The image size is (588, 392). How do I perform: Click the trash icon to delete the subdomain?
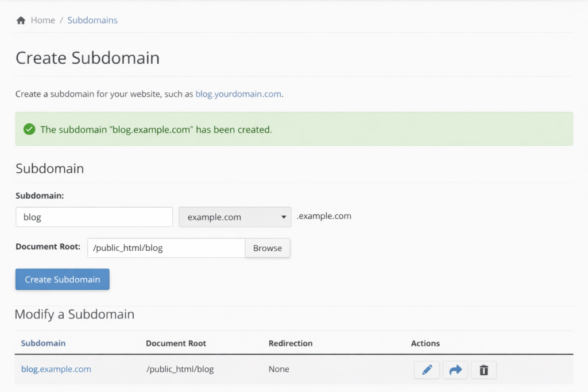483,370
